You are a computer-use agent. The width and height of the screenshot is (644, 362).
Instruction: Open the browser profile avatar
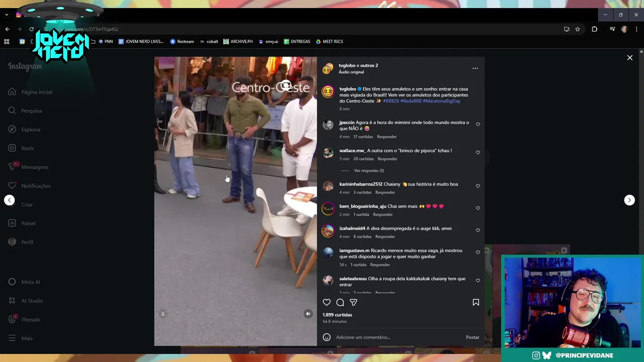624,29
